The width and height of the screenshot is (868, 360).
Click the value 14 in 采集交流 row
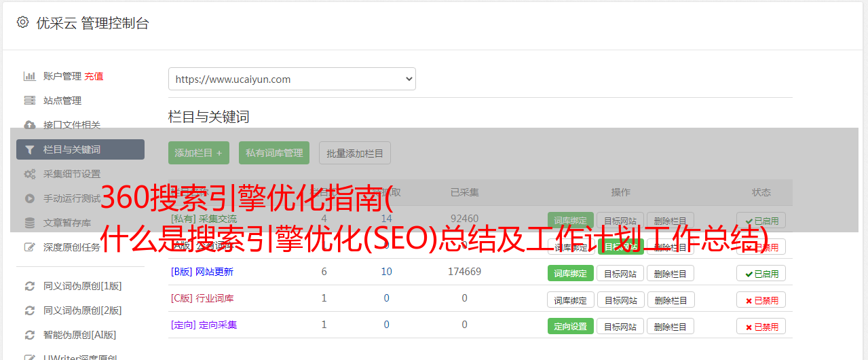pos(387,219)
